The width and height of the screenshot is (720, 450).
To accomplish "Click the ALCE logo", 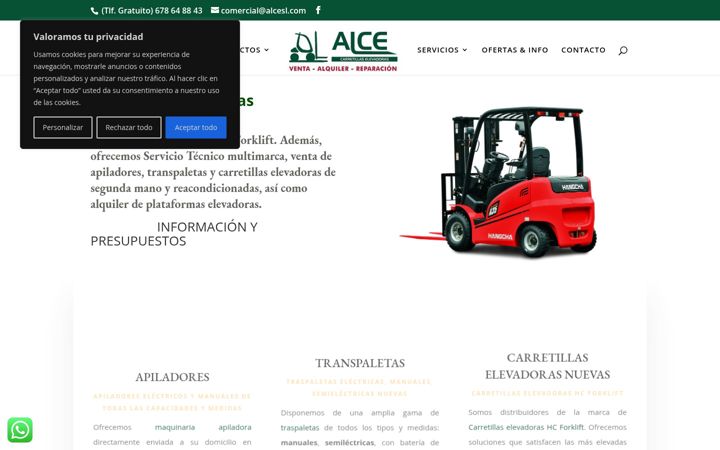I will click(343, 51).
